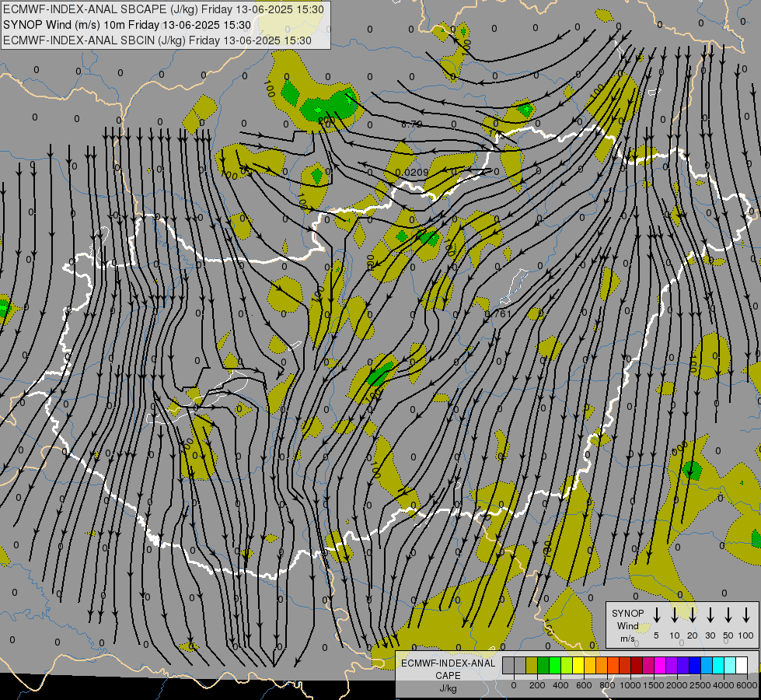
Task: Click the '4000' tick label on the CAPE scale
Action: (724, 685)
